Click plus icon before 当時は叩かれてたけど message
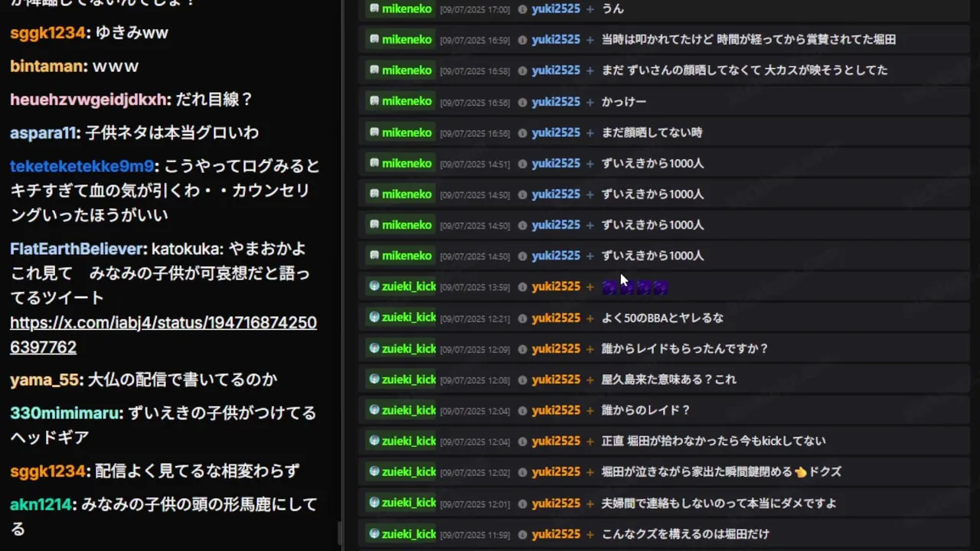The height and width of the screenshot is (551, 980). 590,40
